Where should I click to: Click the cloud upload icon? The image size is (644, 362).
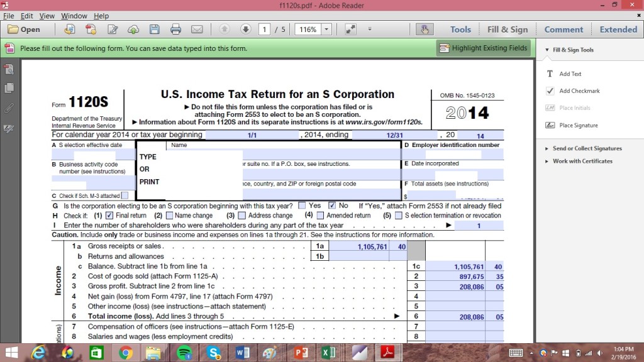pos(133,30)
